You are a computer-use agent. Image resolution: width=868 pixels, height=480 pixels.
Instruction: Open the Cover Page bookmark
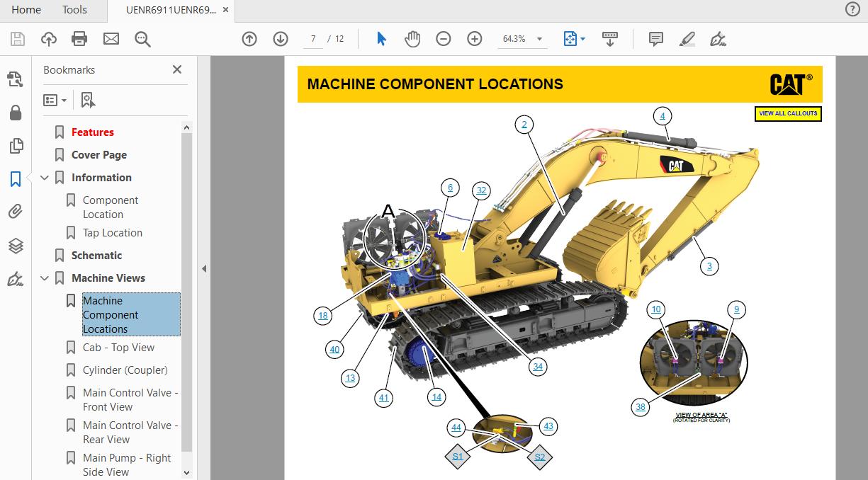coord(99,155)
